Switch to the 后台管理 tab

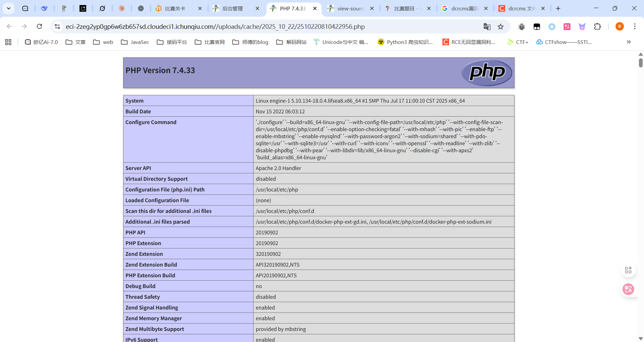pos(232,8)
